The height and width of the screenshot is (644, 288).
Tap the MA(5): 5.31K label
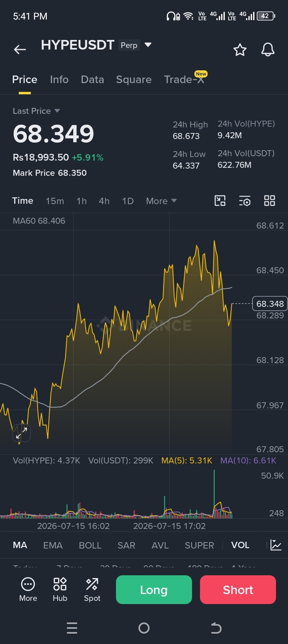coord(187,460)
